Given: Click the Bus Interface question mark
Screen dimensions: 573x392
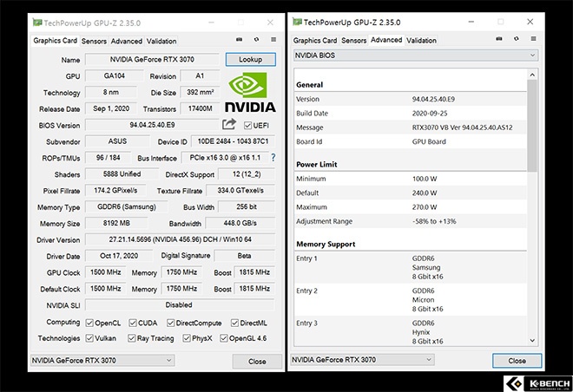Looking at the screenshot, I should click(x=273, y=158).
